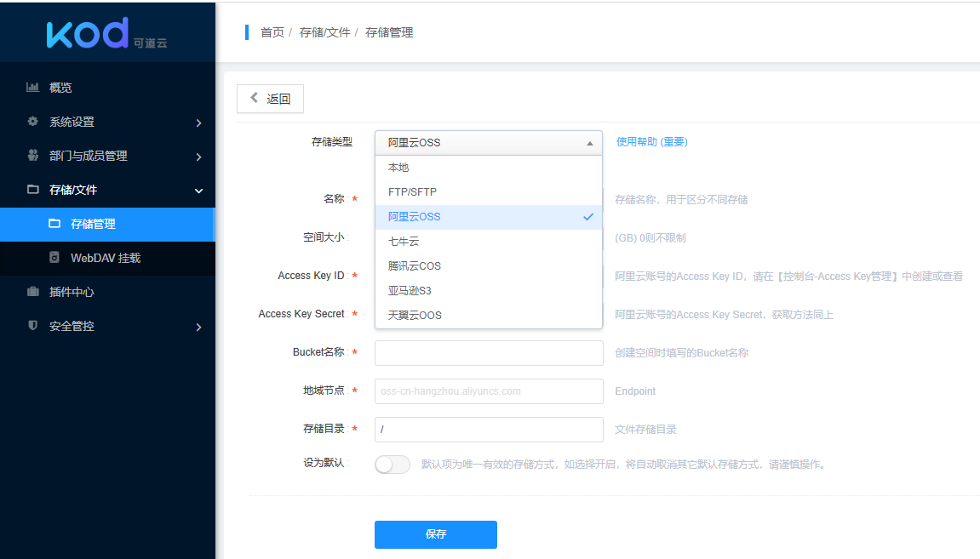Toggle the 设为默认 switch

pyautogui.click(x=393, y=464)
